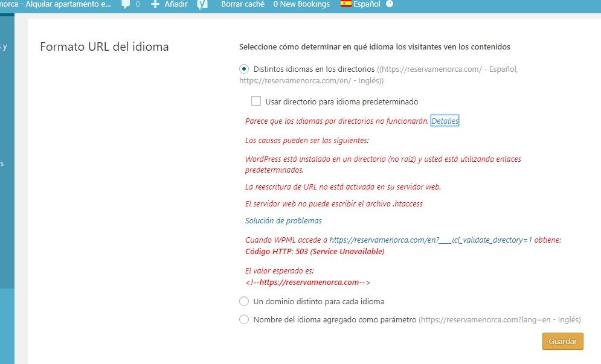The height and width of the screenshot is (364, 601).
Task: Click the expected value '<!--https://reservamenorca.com-->' text
Action: [307, 283]
